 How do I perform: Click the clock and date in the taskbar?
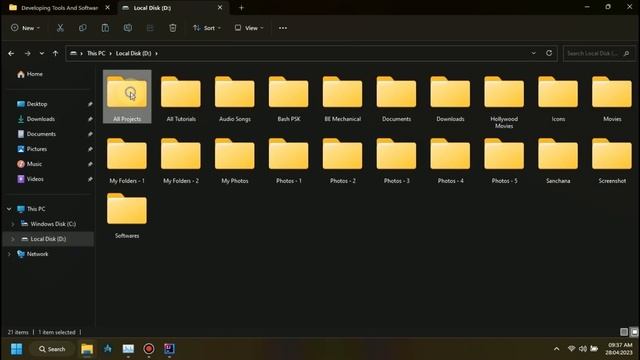coord(619,349)
